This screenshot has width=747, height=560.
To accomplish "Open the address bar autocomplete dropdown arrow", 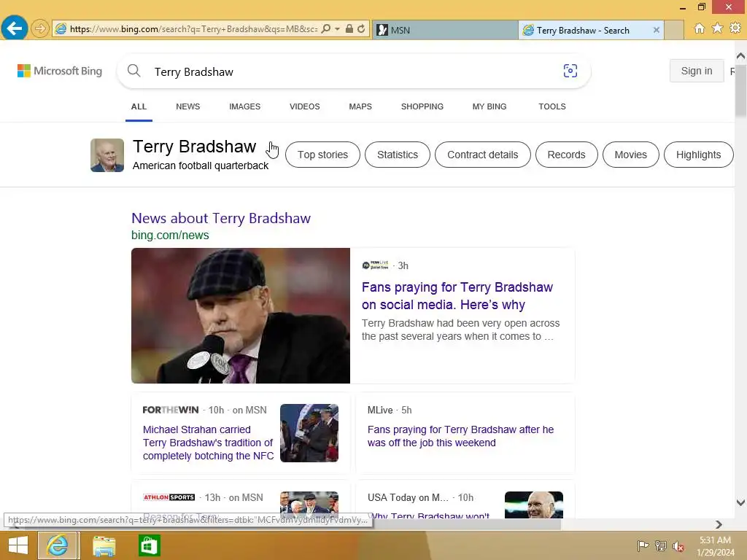I will click(337, 29).
